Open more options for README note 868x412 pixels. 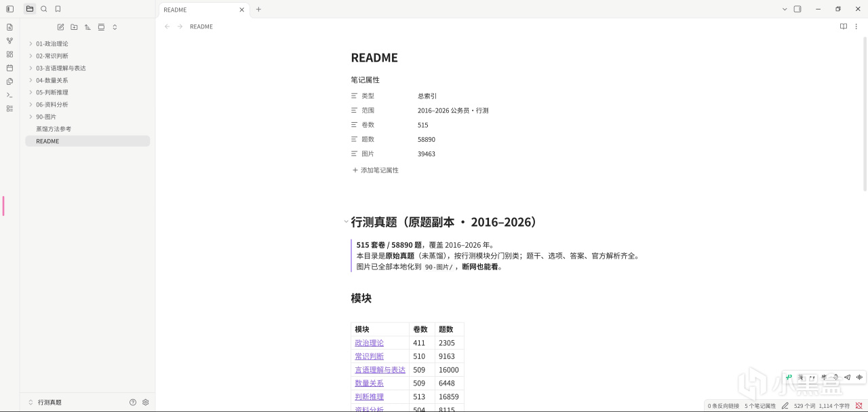857,26
